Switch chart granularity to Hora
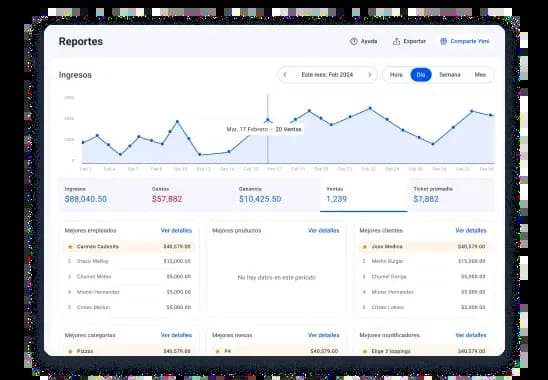548x380 pixels. tap(396, 75)
